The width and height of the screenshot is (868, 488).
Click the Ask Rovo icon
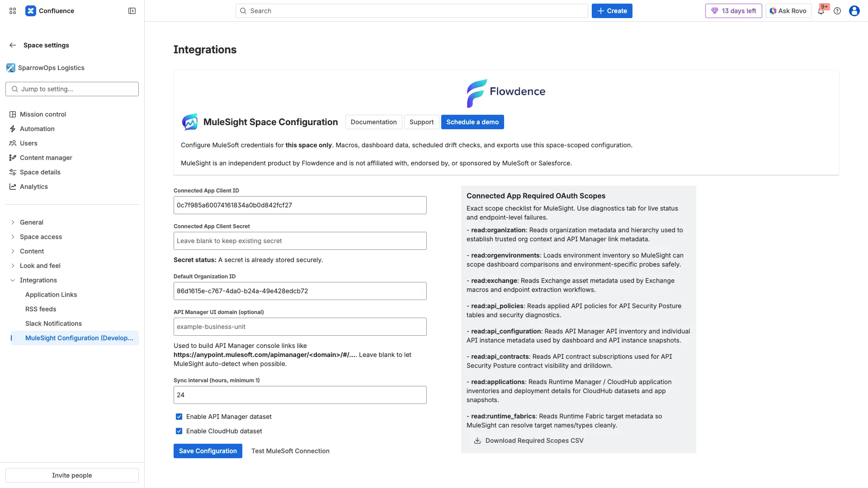coord(773,10)
